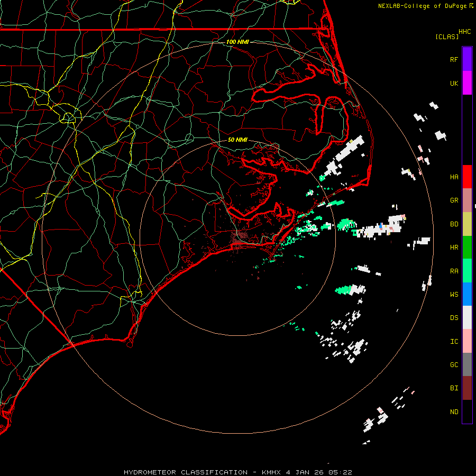Click the Hydrometeor Classification KMHX timestamp caption
This screenshot has height=476, width=476.
click(x=238, y=472)
